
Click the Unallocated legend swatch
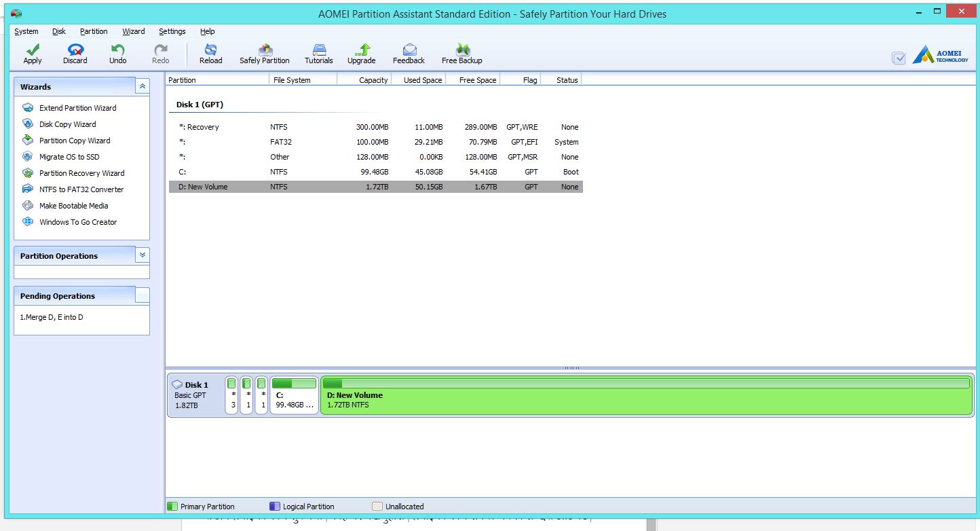click(377, 507)
